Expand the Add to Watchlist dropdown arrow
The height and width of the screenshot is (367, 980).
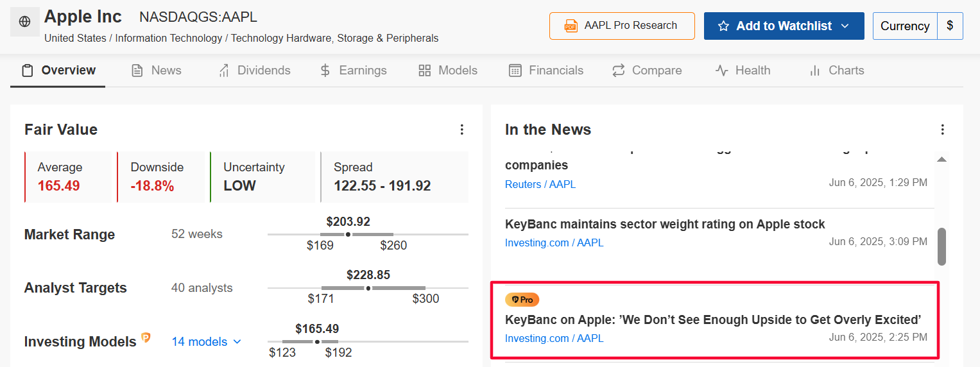pyautogui.click(x=845, y=26)
